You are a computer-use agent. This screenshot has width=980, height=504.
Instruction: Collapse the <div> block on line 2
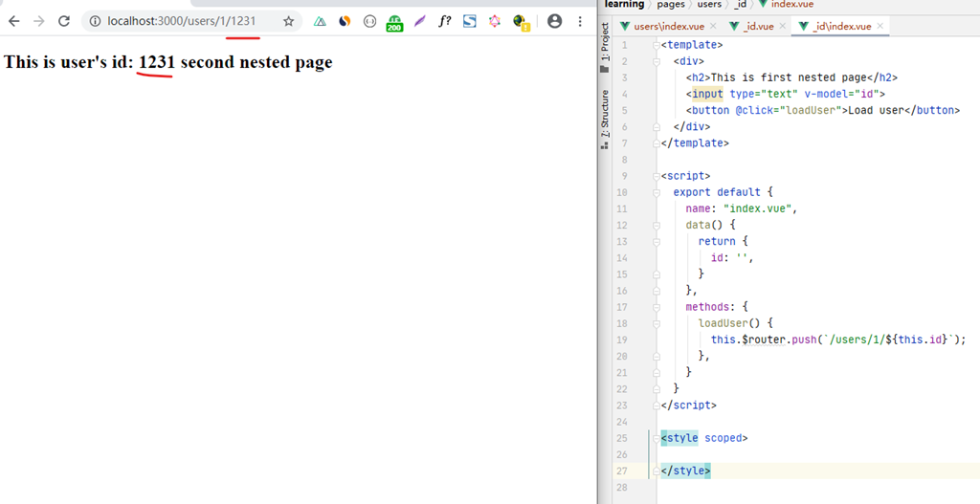(x=657, y=61)
